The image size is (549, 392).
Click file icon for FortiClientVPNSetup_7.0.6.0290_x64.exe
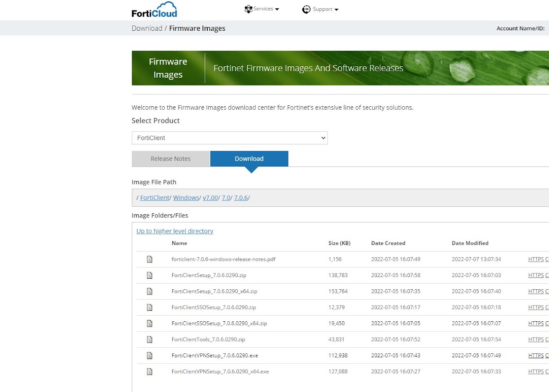click(149, 371)
